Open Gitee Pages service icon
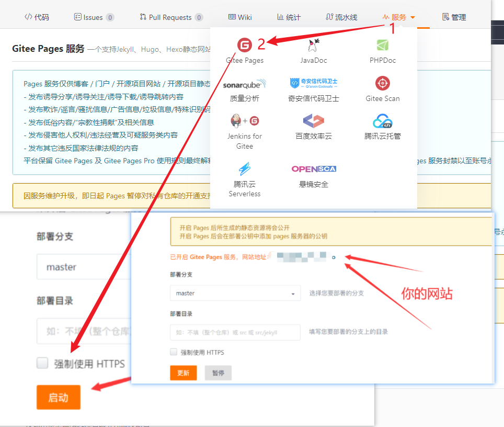The width and height of the screenshot is (504, 427). pos(245,45)
